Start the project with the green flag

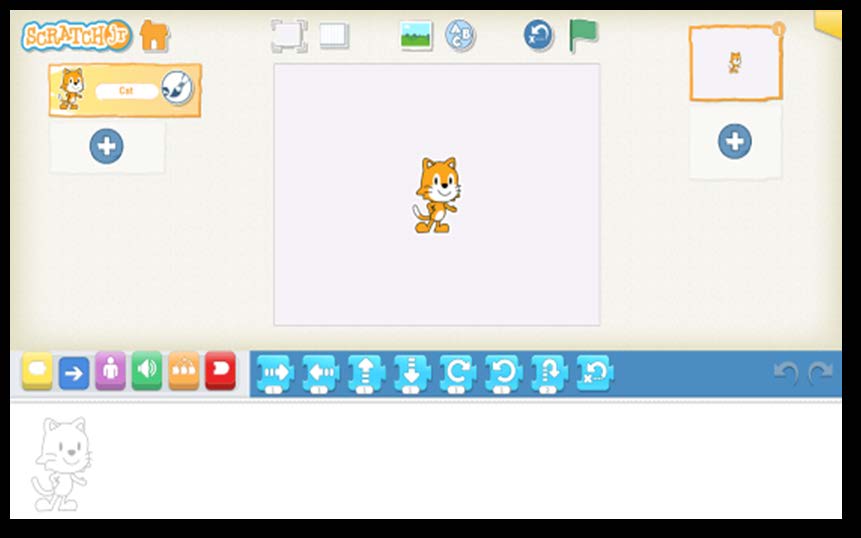point(583,35)
